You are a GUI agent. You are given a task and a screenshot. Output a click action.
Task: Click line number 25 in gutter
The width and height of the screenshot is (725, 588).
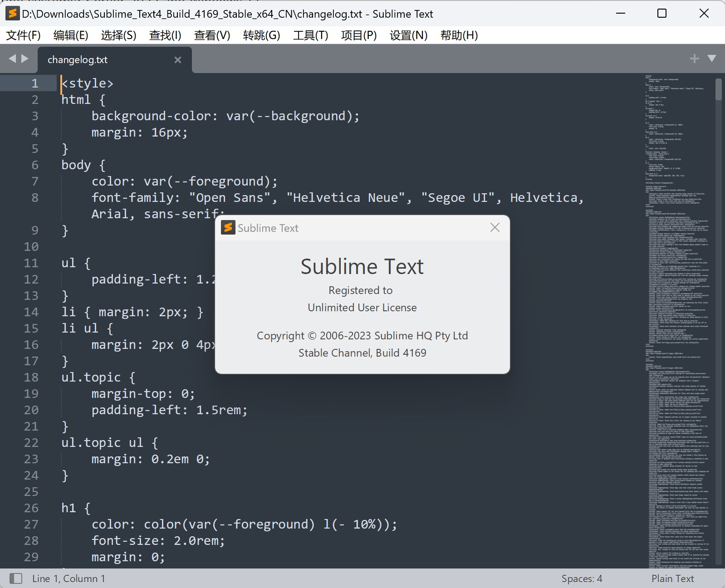(31, 492)
